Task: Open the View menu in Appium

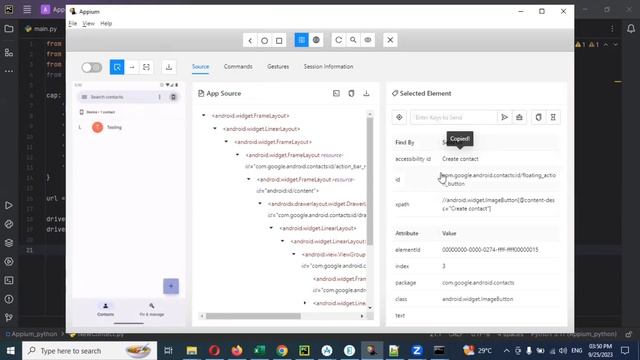Action: (88, 23)
